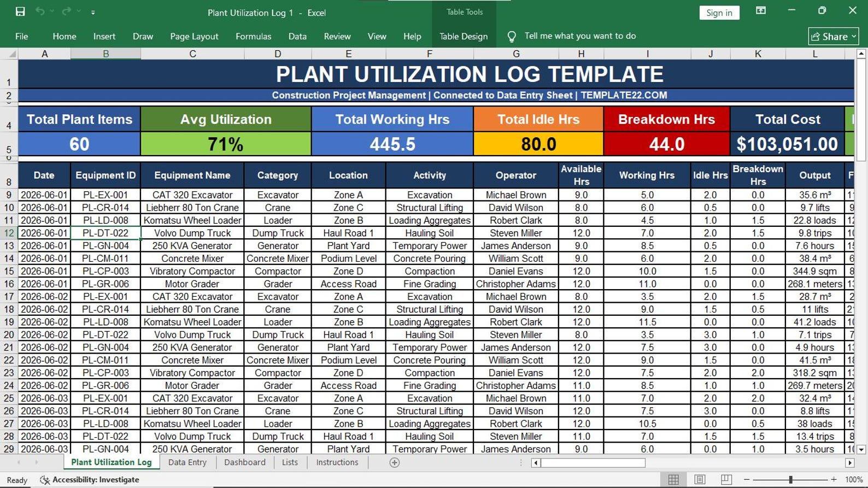
Task: Open the Insert ribbon tab
Action: point(104,37)
